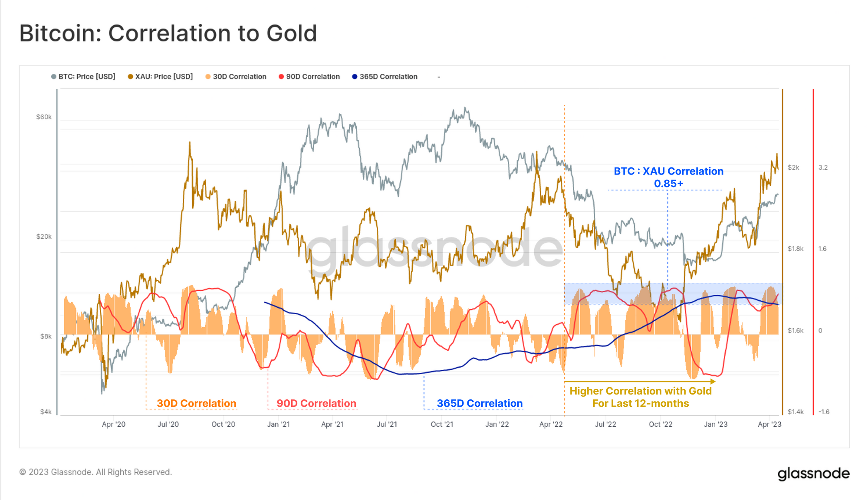The width and height of the screenshot is (868, 500).
Task: Hide the 90D Correlation series in legend
Action: (x=309, y=77)
